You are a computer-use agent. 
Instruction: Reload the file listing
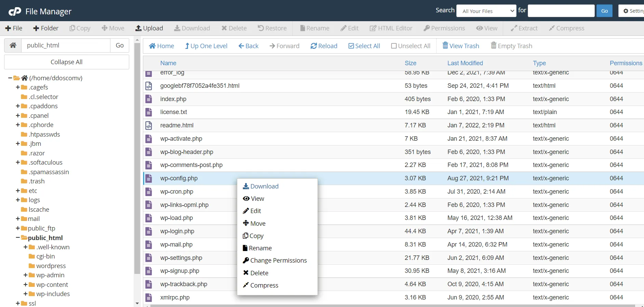coord(324,46)
